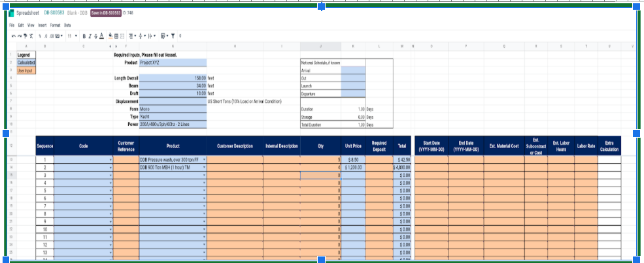Click the Draft 10.00 value cell

(x=173, y=93)
